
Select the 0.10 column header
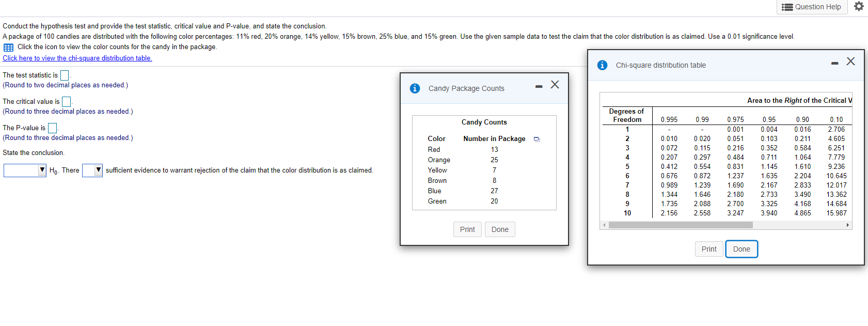[x=837, y=119]
